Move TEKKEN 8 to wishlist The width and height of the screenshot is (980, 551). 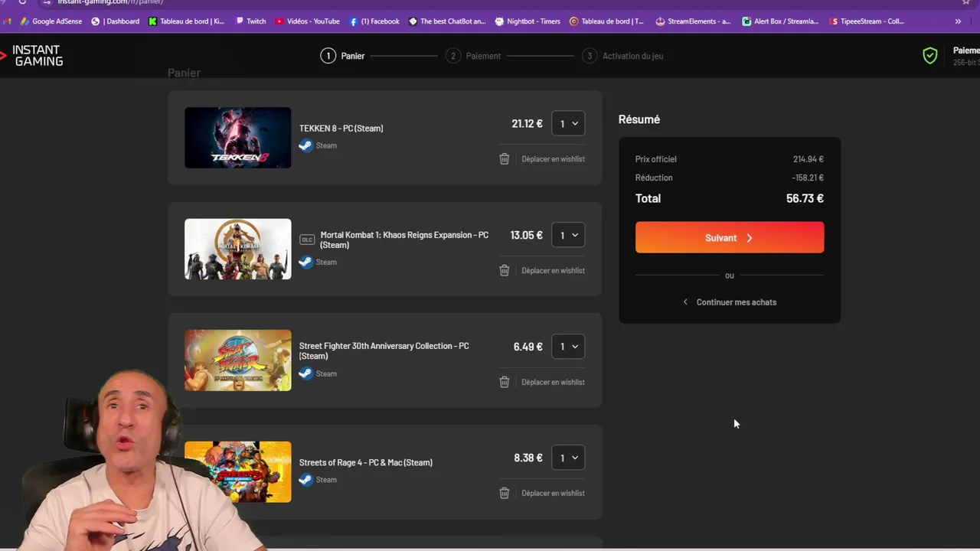(x=553, y=158)
